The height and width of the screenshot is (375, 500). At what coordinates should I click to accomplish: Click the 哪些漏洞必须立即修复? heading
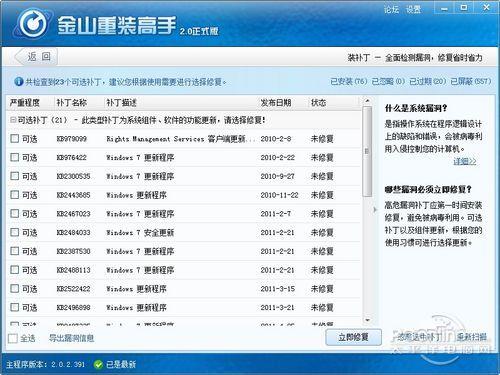[x=428, y=190]
